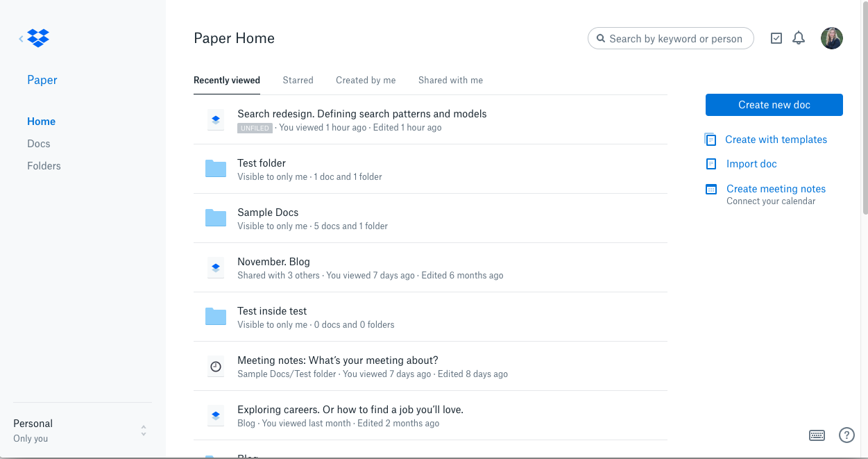Click 'Sample Docs/Test folder' path text
Image resolution: width=868 pixels, height=459 pixels.
(287, 374)
